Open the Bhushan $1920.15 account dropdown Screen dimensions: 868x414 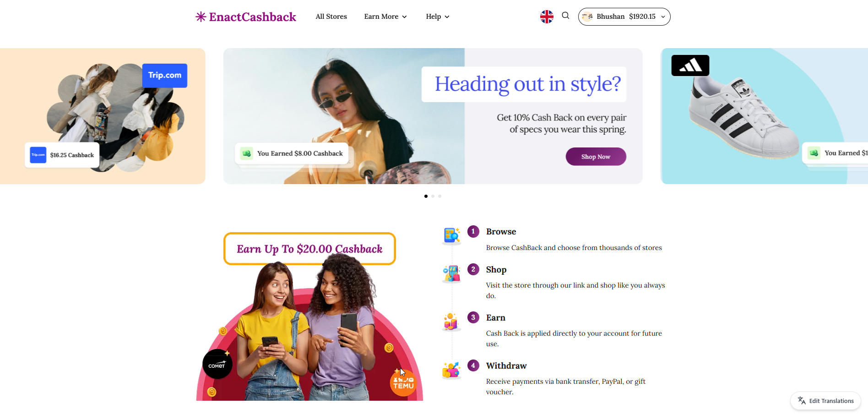tap(624, 16)
